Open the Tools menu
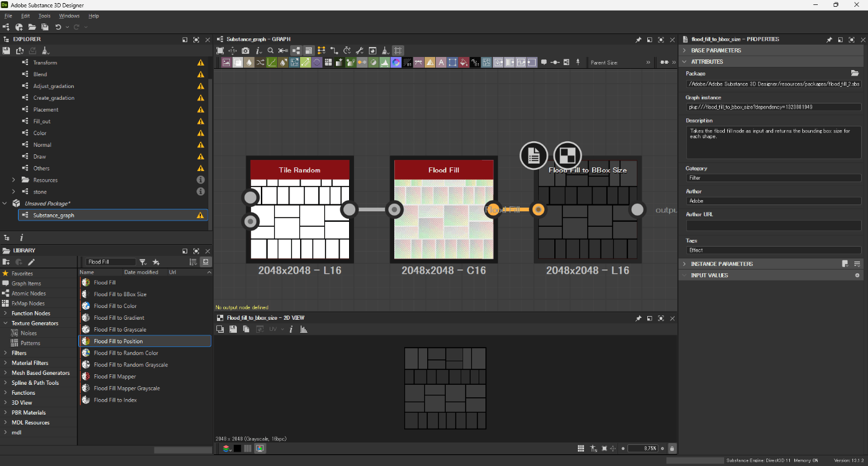This screenshot has width=868, height=466. tap(45, 15)
